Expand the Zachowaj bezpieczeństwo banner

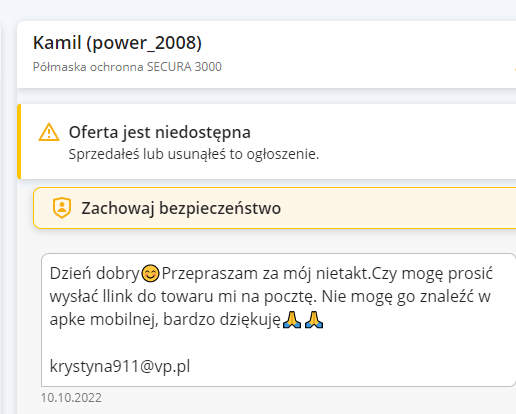pos(275,208)
